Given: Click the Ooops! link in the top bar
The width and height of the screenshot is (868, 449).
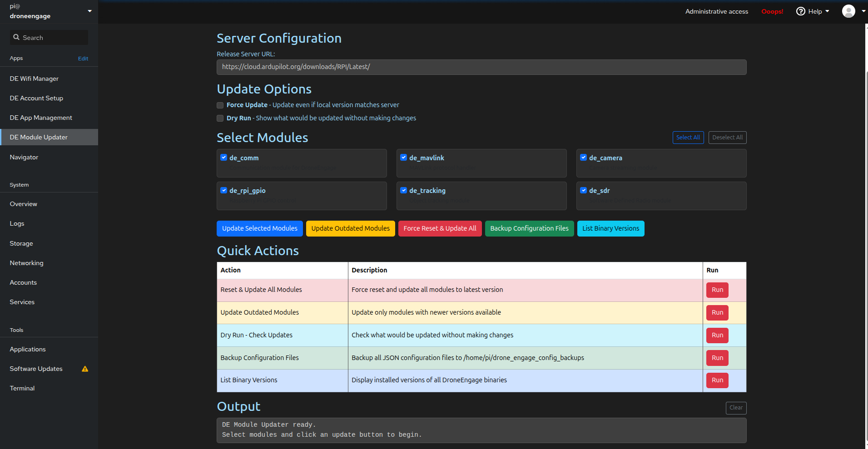Looking at the screenshot, I should [772, 11].
